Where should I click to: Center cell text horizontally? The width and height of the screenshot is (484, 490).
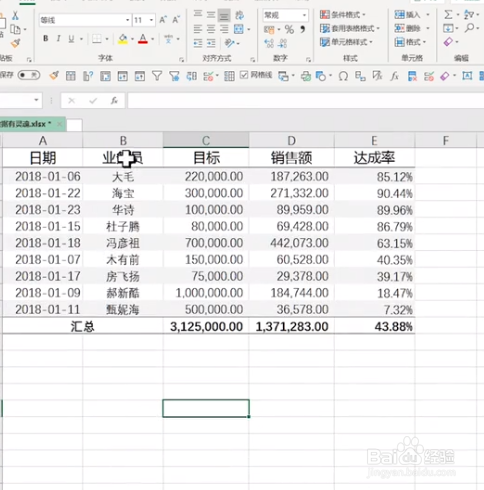coord(211,29)
